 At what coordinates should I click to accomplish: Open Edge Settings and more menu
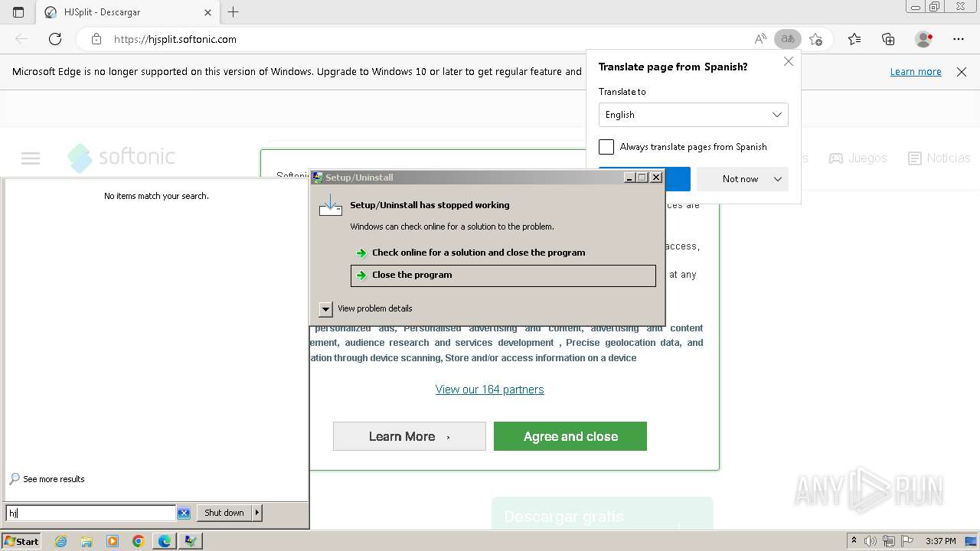pos(959,39)
